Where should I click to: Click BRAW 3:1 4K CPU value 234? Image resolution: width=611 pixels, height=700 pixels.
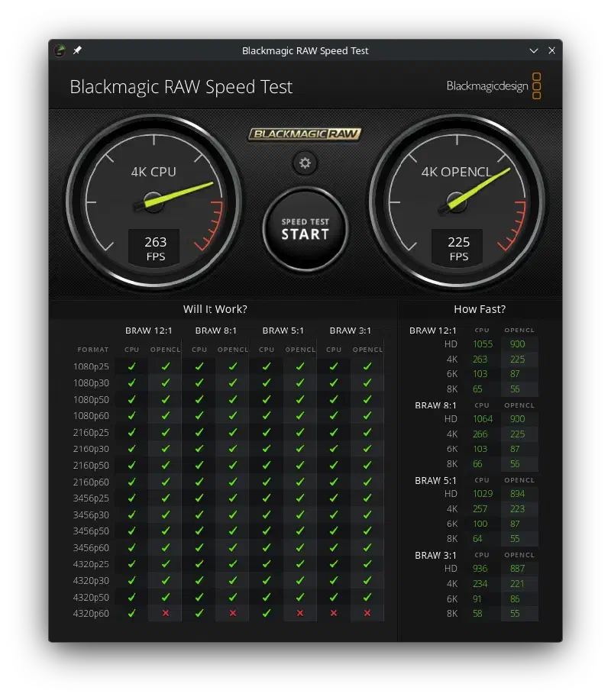click(480, 583)
